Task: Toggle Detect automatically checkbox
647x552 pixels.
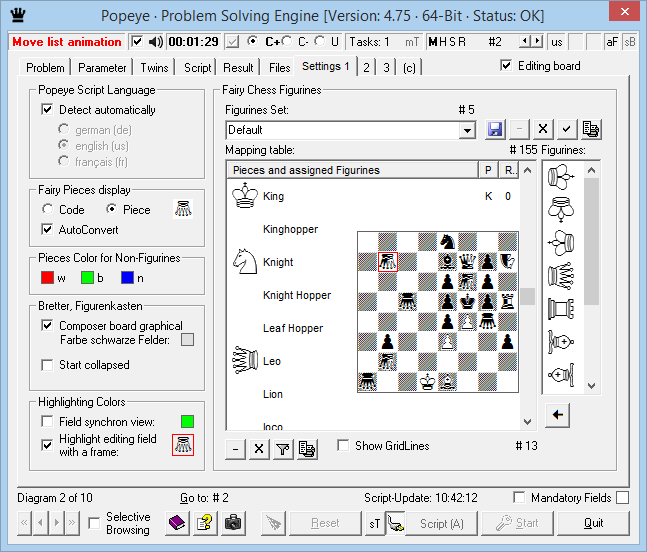Action: (47, 110)
